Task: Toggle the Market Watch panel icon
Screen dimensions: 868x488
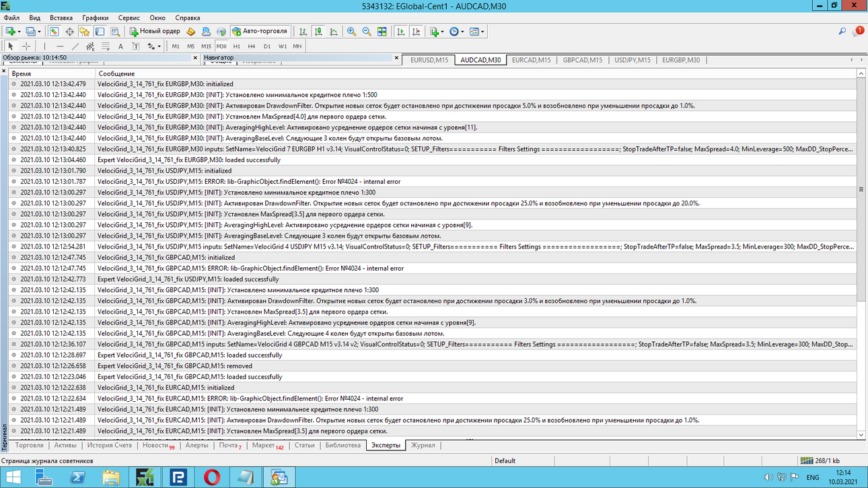Action: (54, 31)
